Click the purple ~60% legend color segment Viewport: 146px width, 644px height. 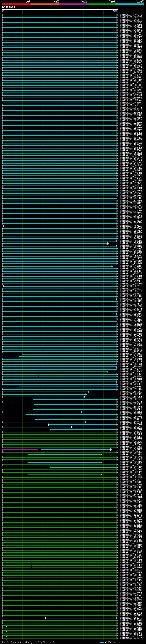[73, 4]
